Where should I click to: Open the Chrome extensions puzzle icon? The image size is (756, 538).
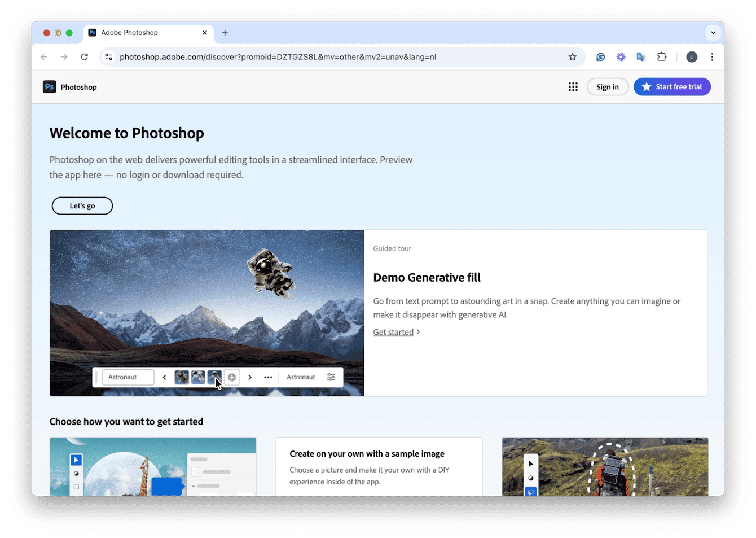661,56
